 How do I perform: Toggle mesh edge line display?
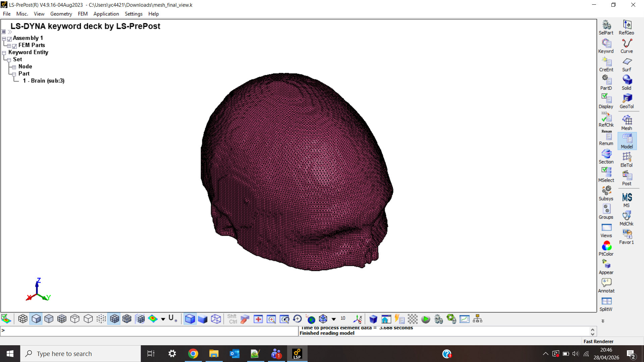click(x=114, y=319)
